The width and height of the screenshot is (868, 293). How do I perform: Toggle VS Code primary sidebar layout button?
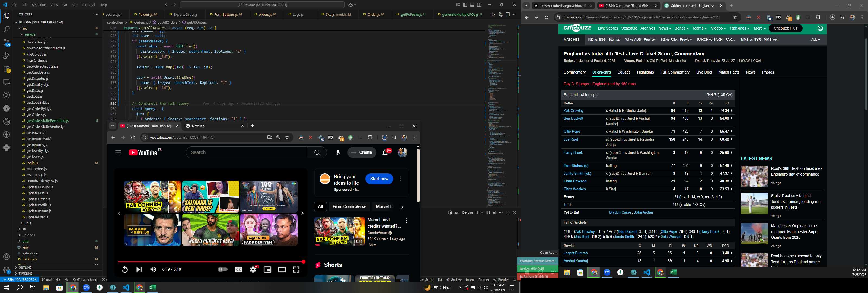click(465, 5)
